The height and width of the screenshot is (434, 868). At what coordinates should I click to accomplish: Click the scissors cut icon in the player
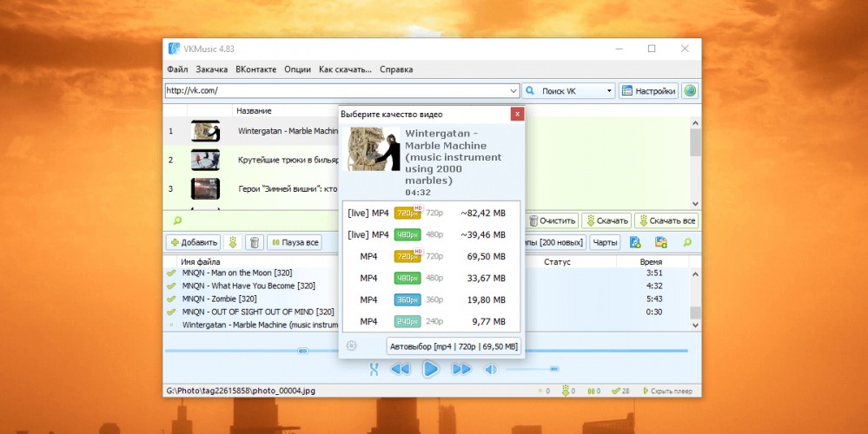click(x=374, y=369)
